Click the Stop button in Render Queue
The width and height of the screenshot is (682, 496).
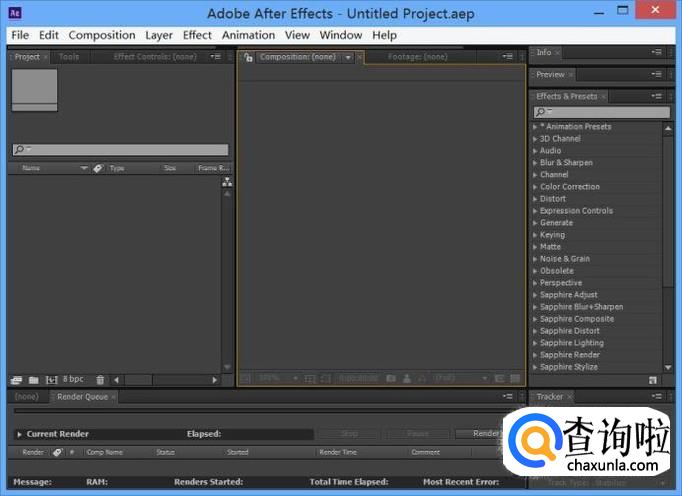tap(349, 434)
